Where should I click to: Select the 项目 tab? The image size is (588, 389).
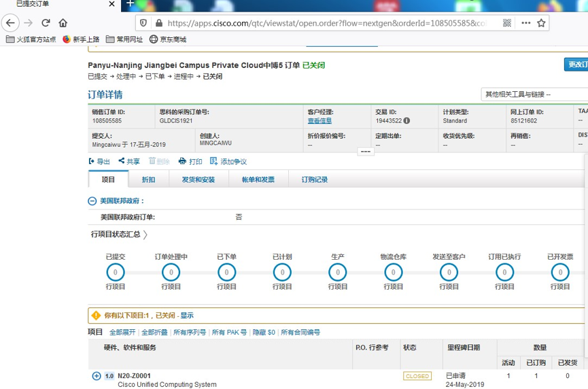tap(108, 180)
